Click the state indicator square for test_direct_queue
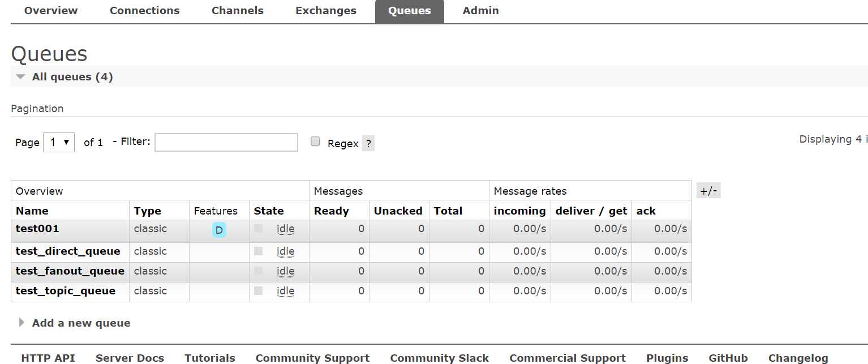The height and width of the screenshot is (364, 868). (x=259, y=251)
